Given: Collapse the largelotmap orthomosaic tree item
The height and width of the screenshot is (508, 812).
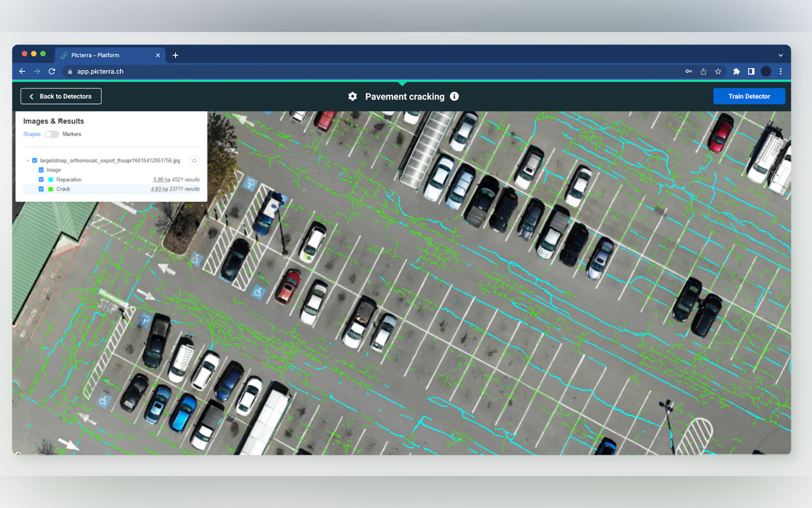Looking at the screenshot, I should click(x=27, y=161).
